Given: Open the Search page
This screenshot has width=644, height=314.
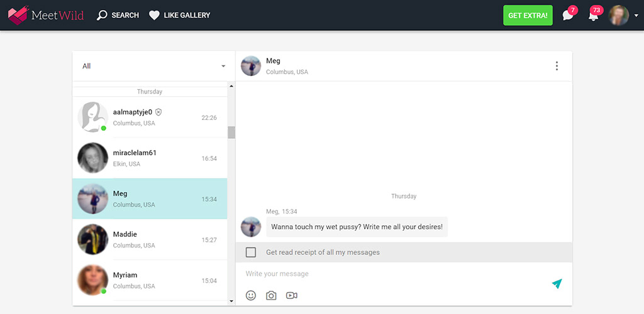Looking at the screenshot, I should [x=118, y=15].
